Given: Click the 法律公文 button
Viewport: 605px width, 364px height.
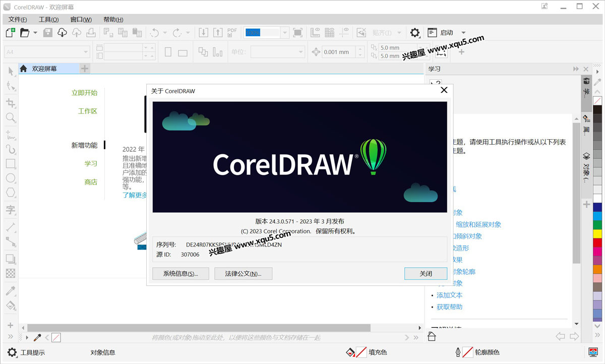Looking at the screenshot, I should [243, 274].
